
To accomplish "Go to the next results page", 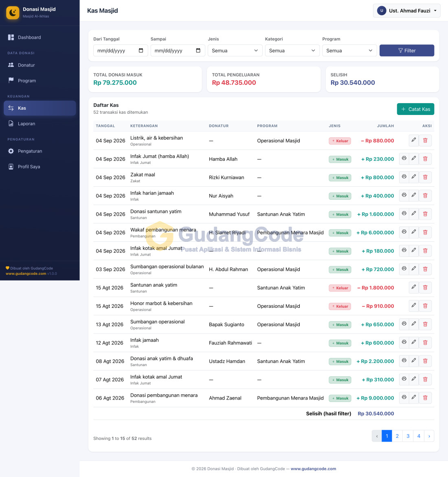I will pyautogui.click(x=429, y=436).
